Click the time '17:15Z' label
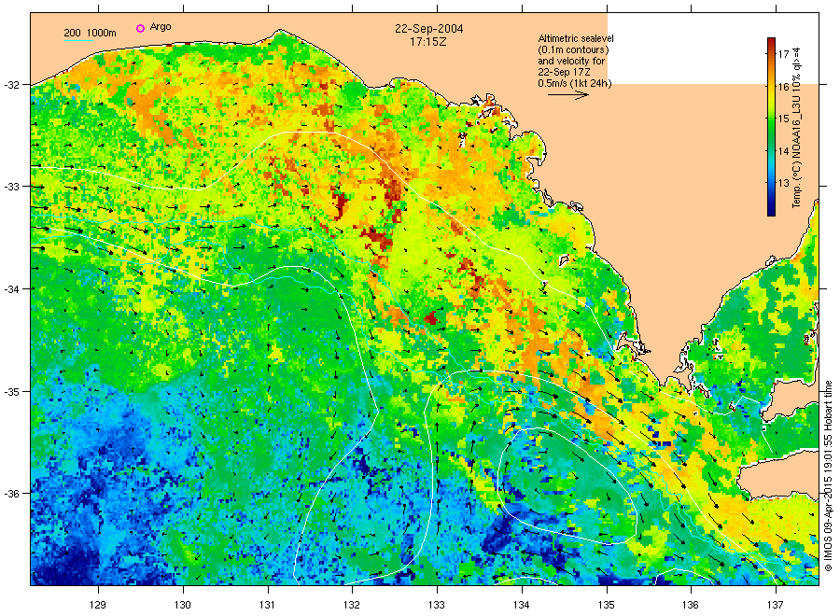The width and height of the screenshot is (840, 616). point(428,41)
